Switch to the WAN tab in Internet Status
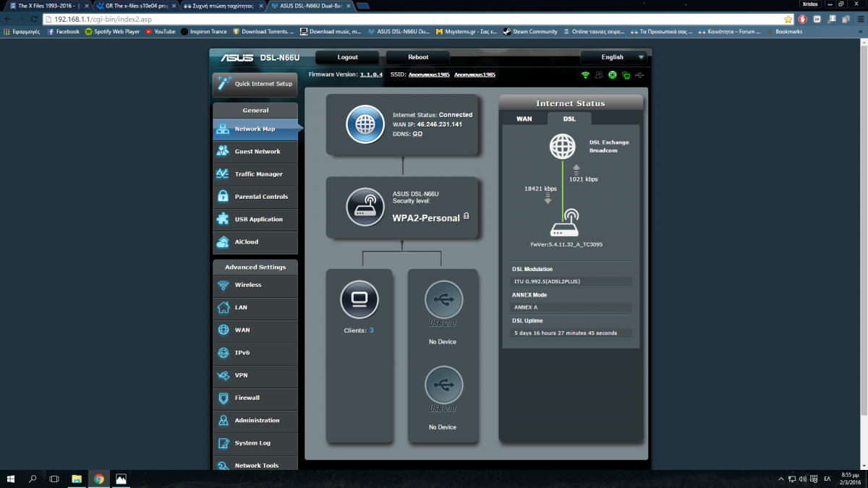This screenshot has height=488, width=868. click(524, 119)
